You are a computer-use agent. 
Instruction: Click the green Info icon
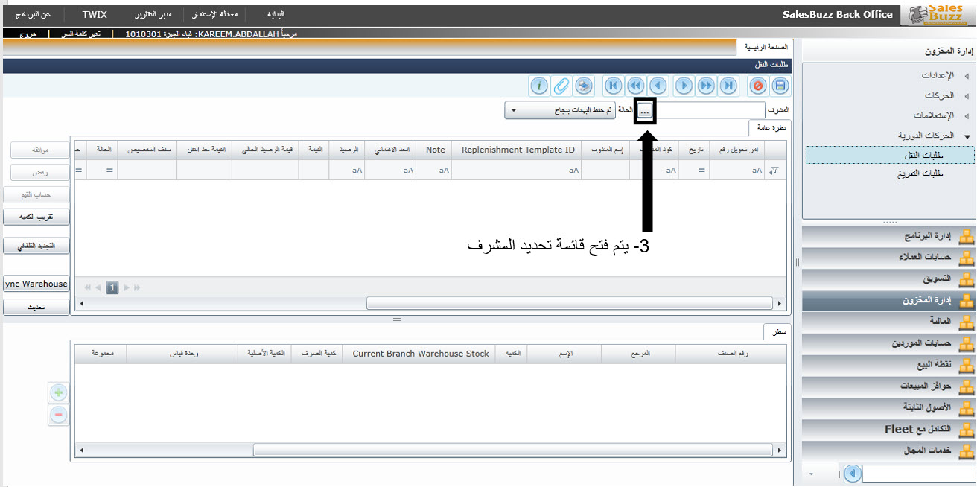tap(539, 86)
